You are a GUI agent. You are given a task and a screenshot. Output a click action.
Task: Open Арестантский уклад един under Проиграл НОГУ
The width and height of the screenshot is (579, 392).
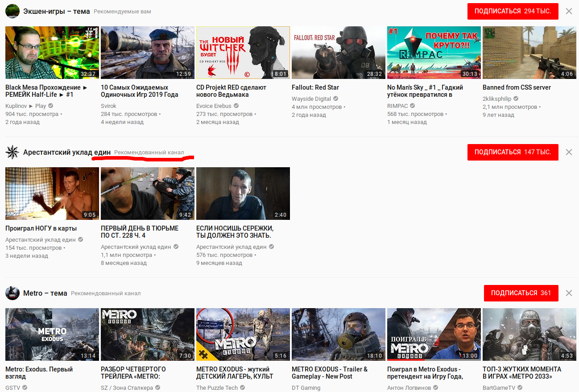tap(41, 240)
